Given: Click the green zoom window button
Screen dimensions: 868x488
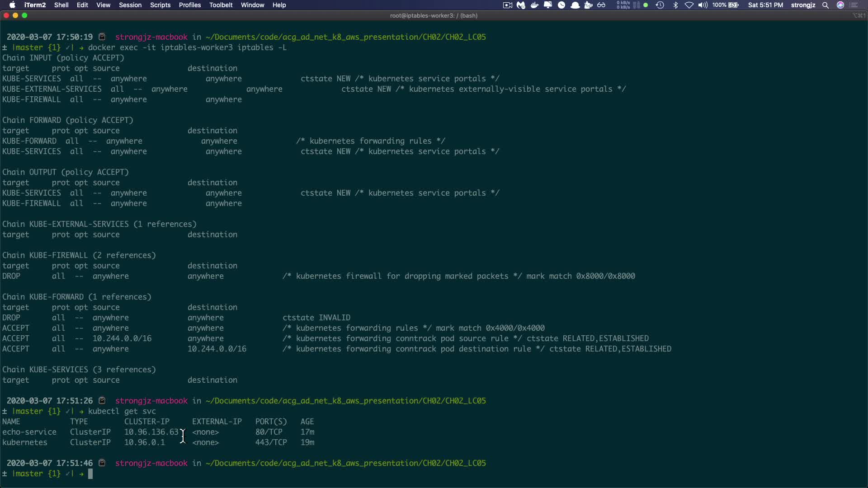Looking at the screenshot, I should pyautogui.click(x=24, y=15).
